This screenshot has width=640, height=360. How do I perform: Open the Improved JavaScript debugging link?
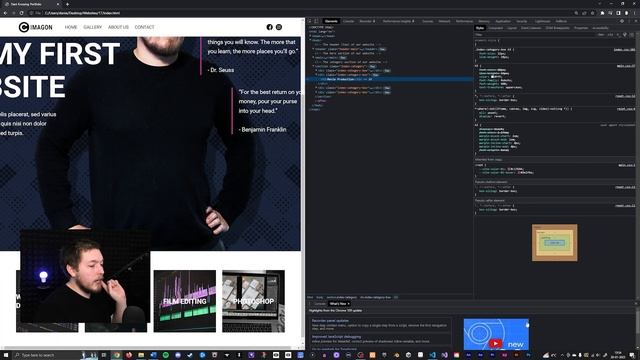point(337,337)
